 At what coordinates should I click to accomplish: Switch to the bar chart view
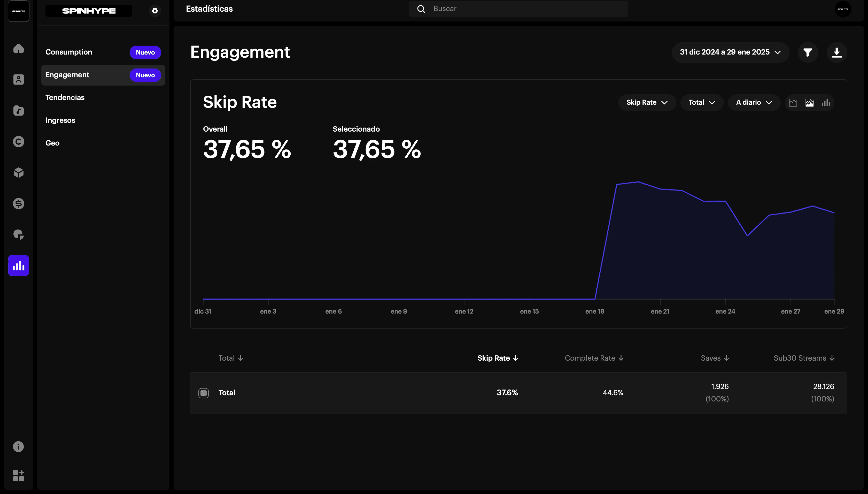coord(826,102)
